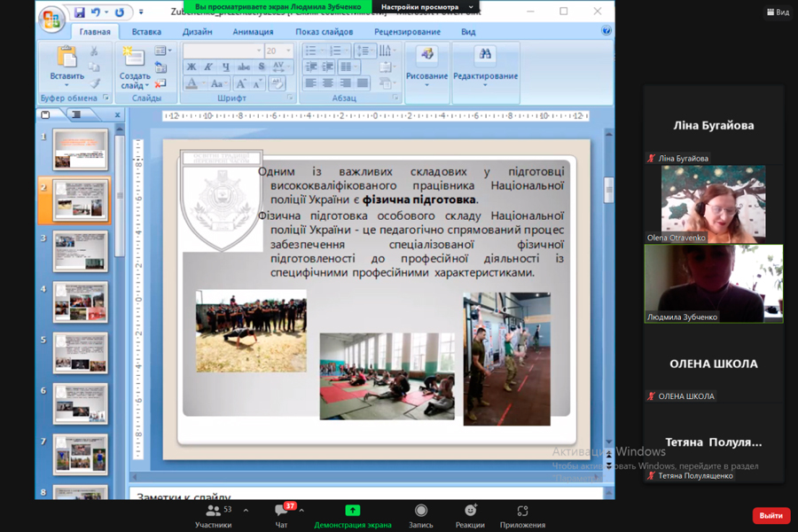Expand the chevron next to Participants
This screenshot has height=532, width=798.
[246, 511]
